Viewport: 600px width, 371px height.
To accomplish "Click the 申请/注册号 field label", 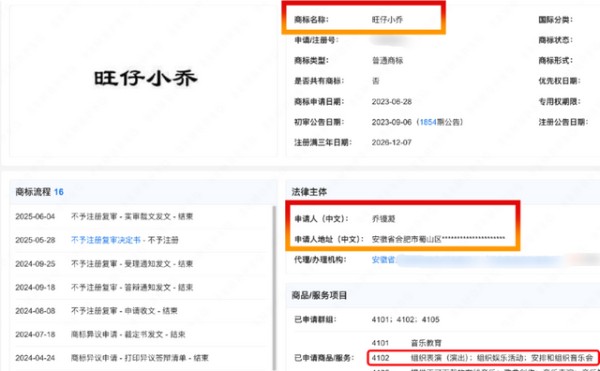I will (x=316, y=40).
